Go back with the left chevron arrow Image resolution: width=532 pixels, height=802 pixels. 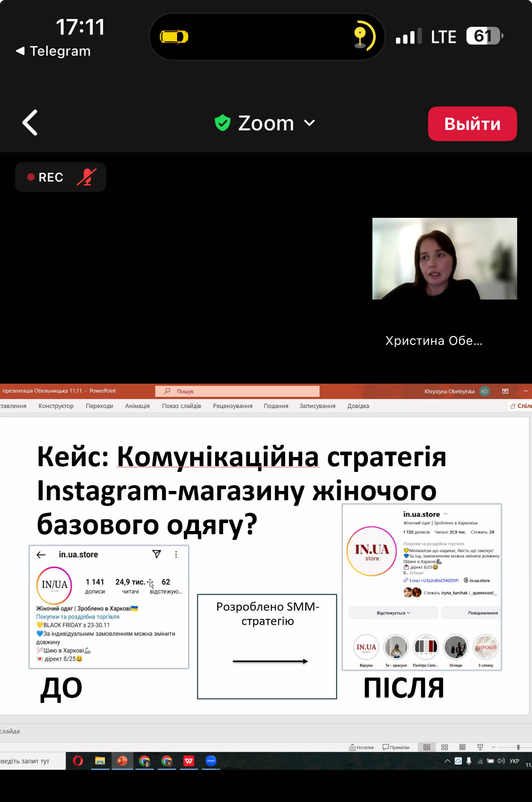(30, 123)
